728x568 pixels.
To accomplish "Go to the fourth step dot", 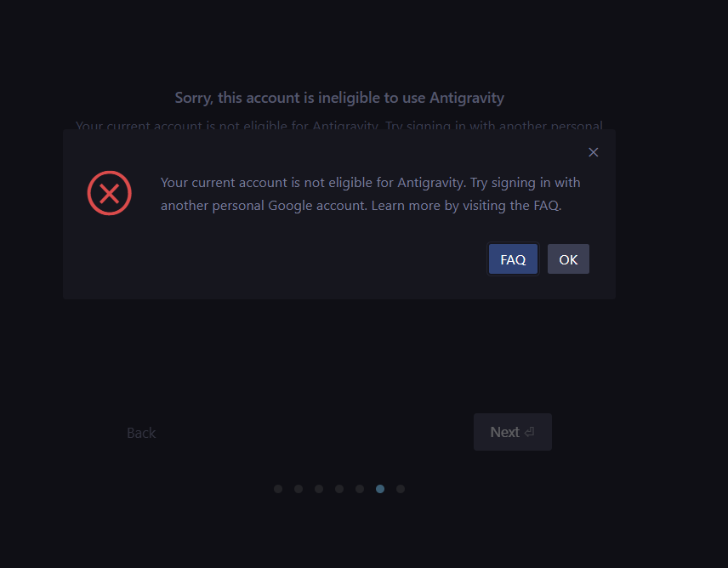I will click(339, 489).
